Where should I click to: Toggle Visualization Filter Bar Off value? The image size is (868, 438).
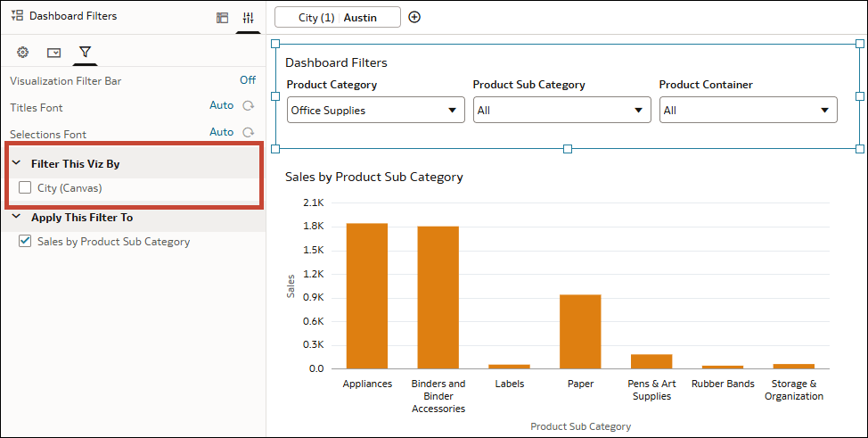[x=247, y=80]
